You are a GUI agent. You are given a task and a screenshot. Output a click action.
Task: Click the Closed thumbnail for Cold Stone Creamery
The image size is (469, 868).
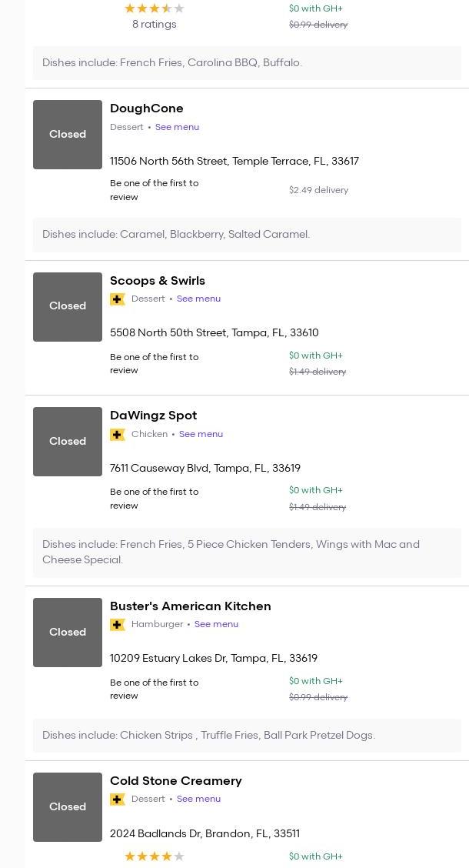click(x=68, y=807)
